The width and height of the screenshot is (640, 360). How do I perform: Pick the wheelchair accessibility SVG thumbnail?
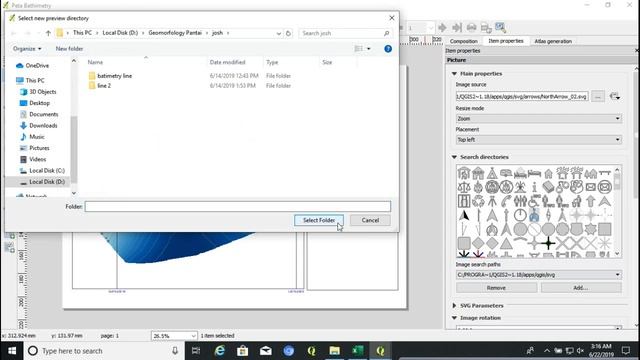[534, 201]
